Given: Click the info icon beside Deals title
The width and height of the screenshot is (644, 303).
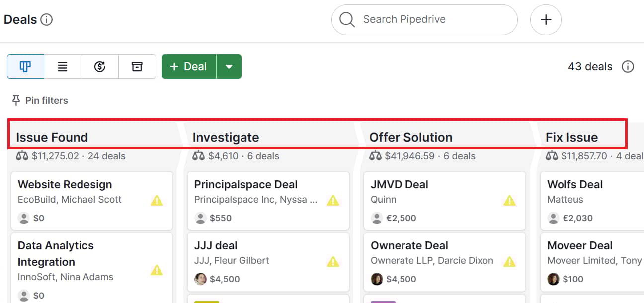Looking at the screenshot, I should click(x=46, y=20).
